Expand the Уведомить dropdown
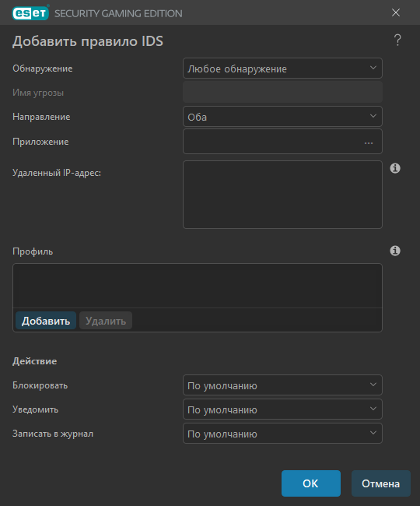 282,409
